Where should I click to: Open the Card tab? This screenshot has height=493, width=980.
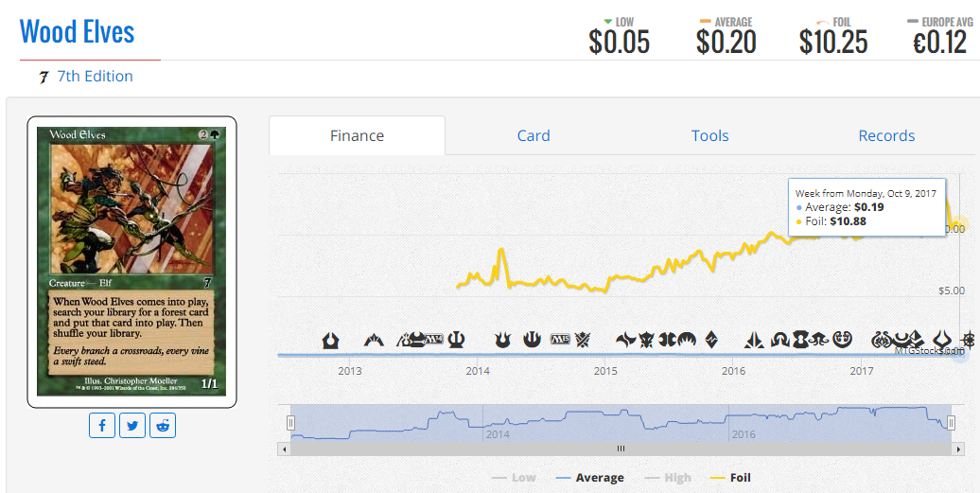coord(534,135)
